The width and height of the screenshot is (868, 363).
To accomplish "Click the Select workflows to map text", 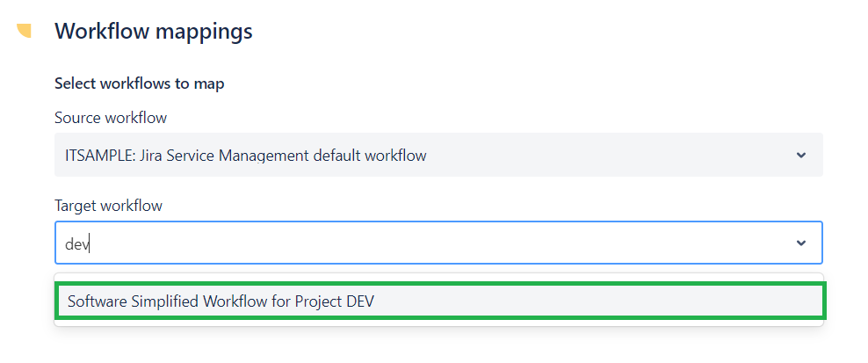I will [140, 84].
